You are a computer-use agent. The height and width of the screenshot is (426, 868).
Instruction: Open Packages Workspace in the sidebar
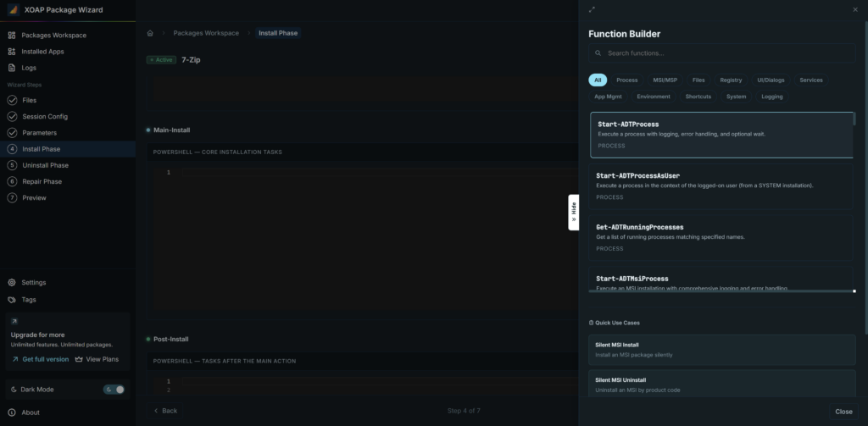(x=53, y=36)
